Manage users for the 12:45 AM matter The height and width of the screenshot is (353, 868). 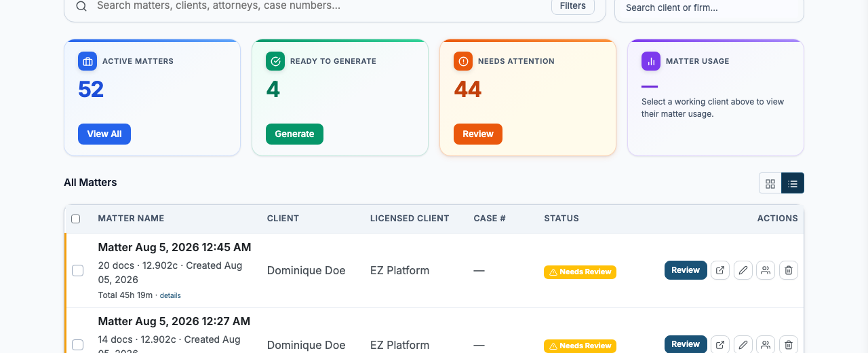click(x=766, y=270)
